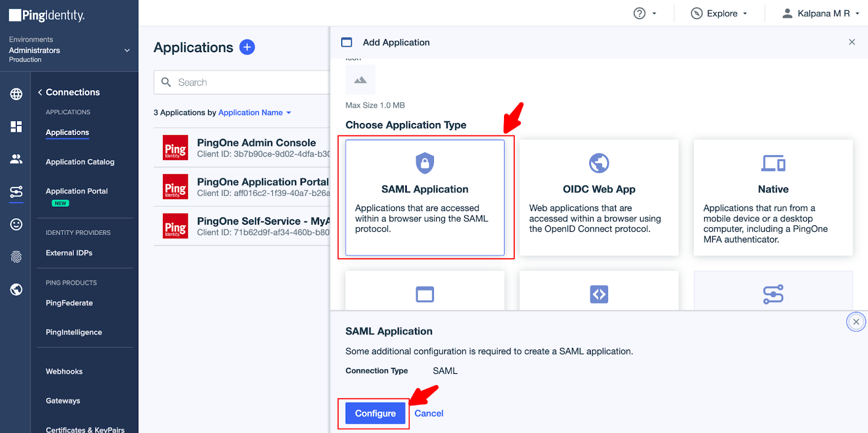Click the icon upload image placeholder

pos(360,80)
